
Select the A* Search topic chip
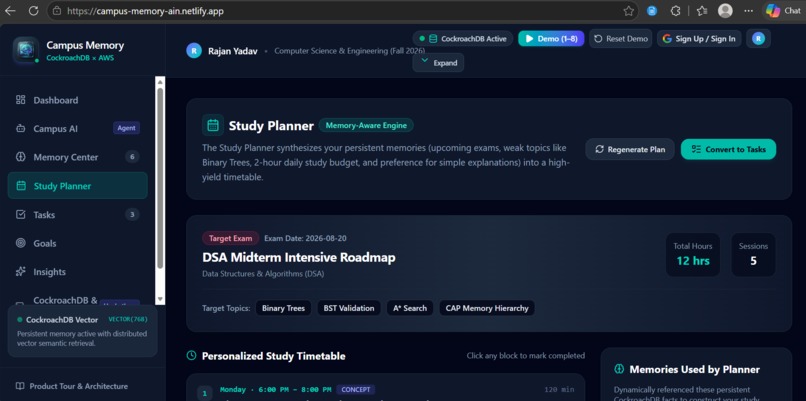click(x=410, y=308)
